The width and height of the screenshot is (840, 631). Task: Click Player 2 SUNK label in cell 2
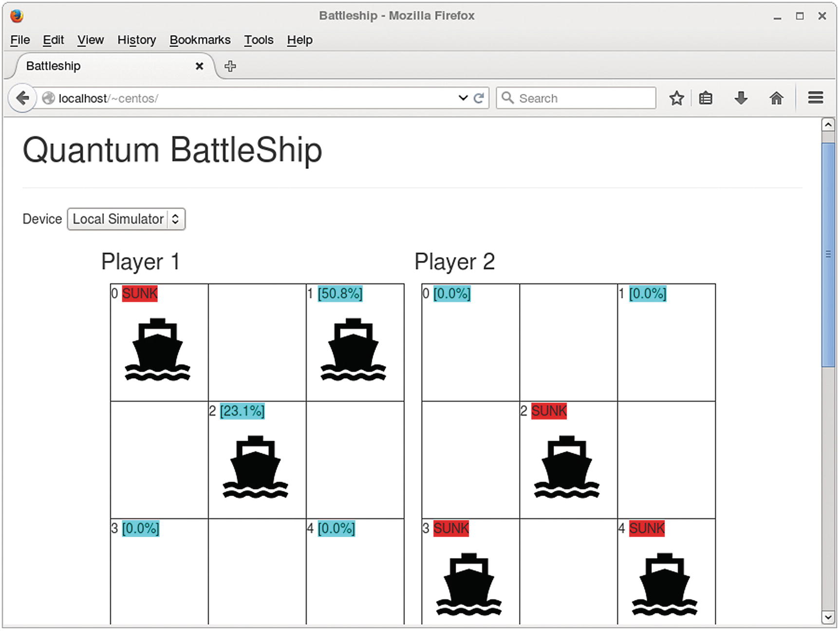(549, 411)
